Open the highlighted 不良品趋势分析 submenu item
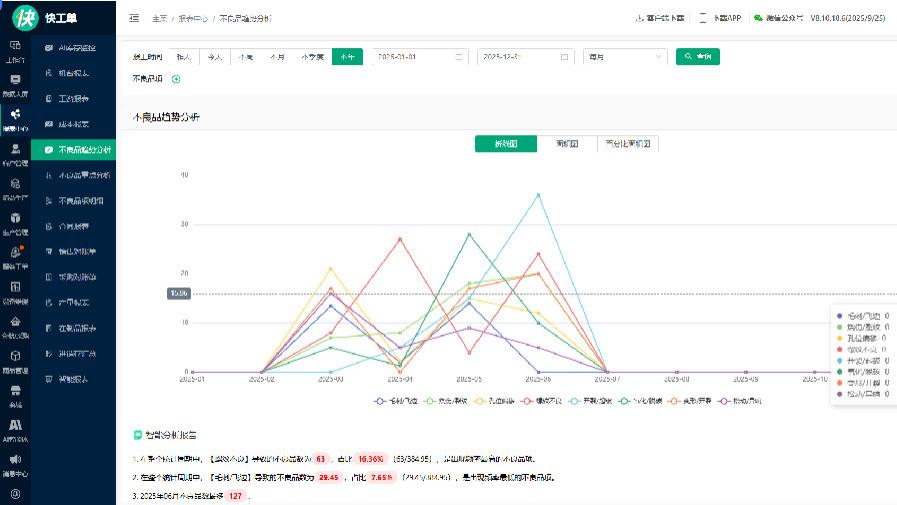The width and height of the screenshot is (897, 505). coord(73,150)
